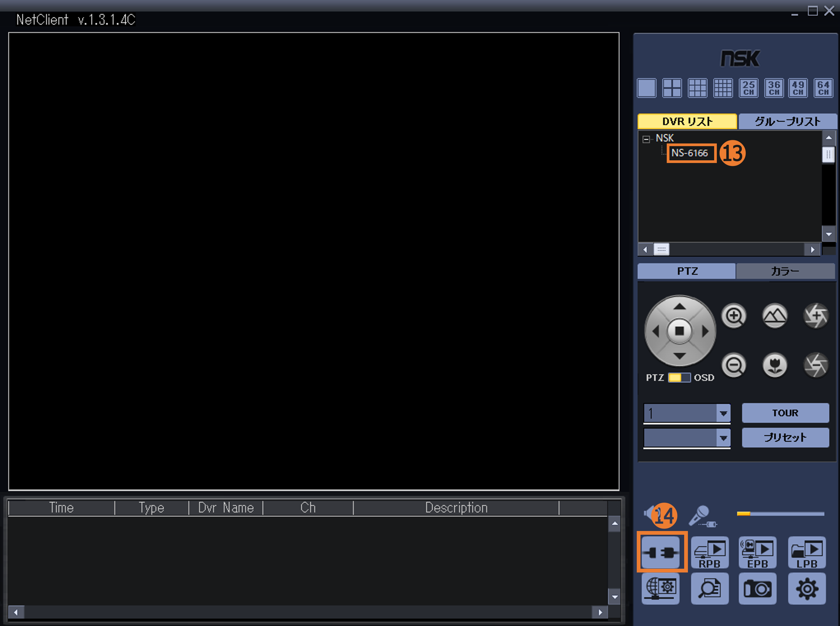
Task: Open the preset number dropdown showing 1
Action: point(723,413)
